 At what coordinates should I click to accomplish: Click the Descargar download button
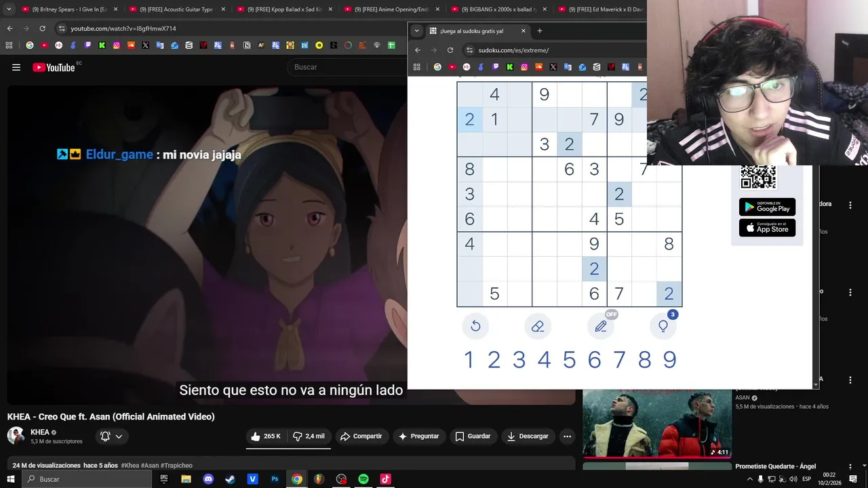tap(528, 436)
